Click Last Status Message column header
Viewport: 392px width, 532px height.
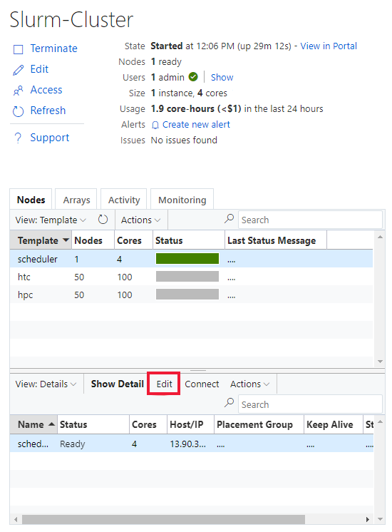pyautogui.click(x=276, y=240)
